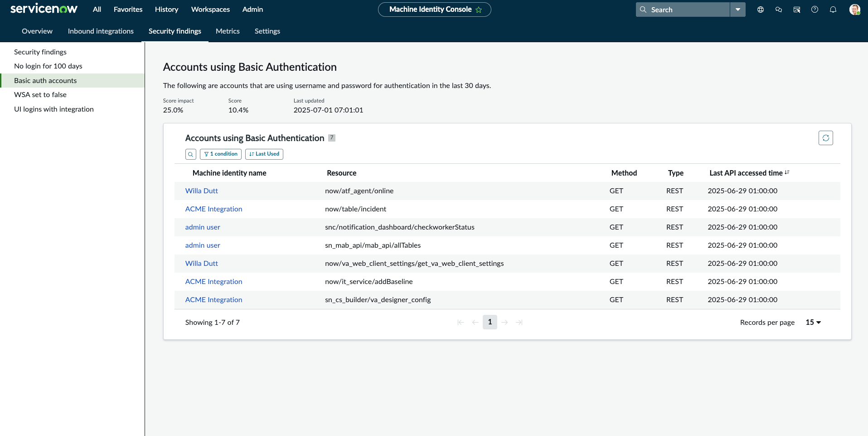Open the help question mark icon
The image size is (868, 436).
(x=815, y=10)
